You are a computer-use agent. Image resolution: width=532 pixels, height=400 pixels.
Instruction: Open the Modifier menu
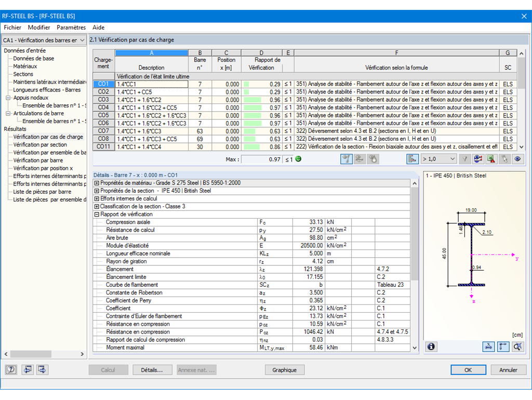(x=39, y=28)
